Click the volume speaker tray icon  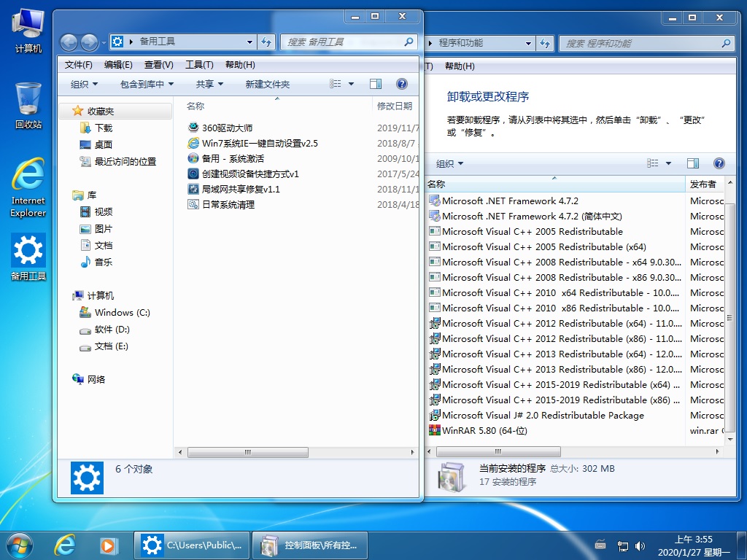tap(640, 545)
